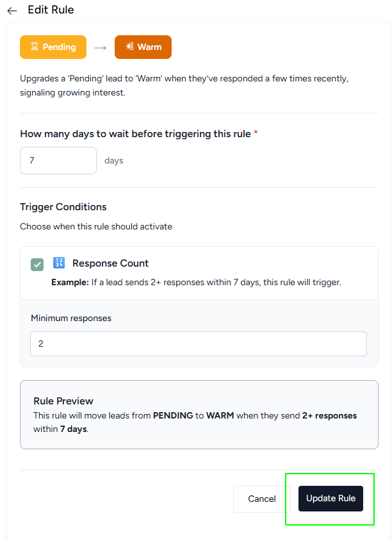Click the arrow between Pending and Warm

pyautogui.click(x=100, y=47)
